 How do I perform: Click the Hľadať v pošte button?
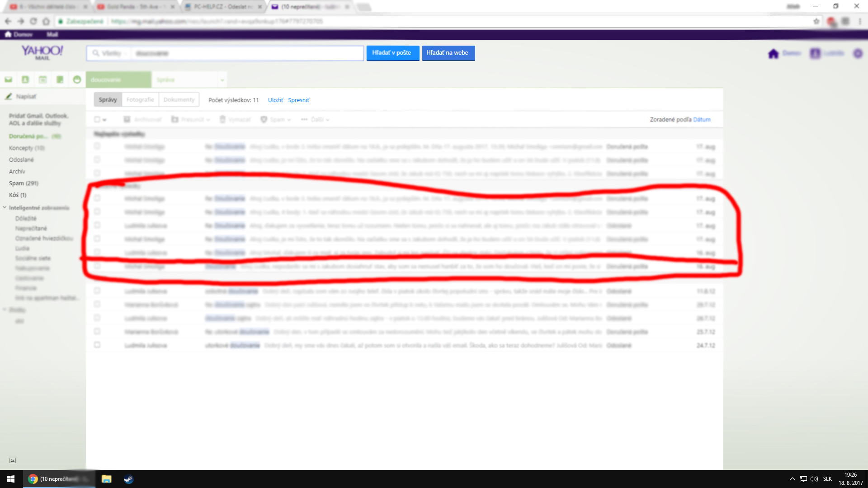point(392,53)
